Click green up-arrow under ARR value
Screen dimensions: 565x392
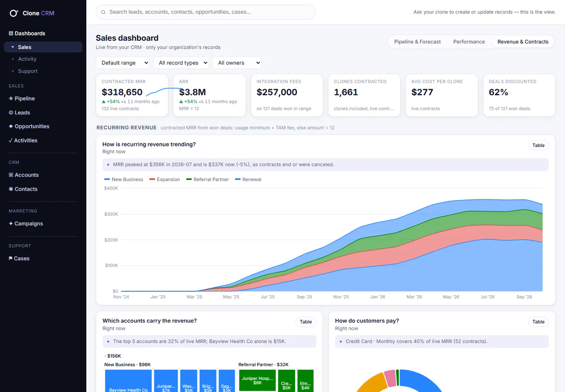click(x=181, y=102)
